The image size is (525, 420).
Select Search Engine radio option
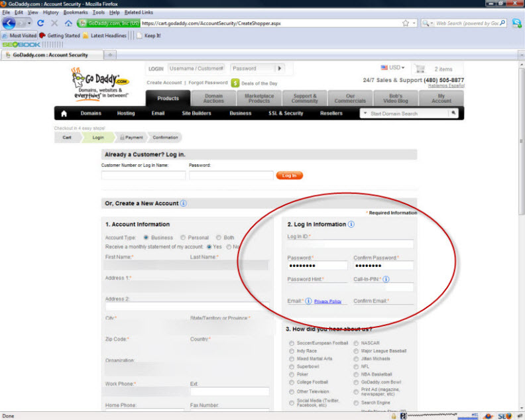(356, 403)
